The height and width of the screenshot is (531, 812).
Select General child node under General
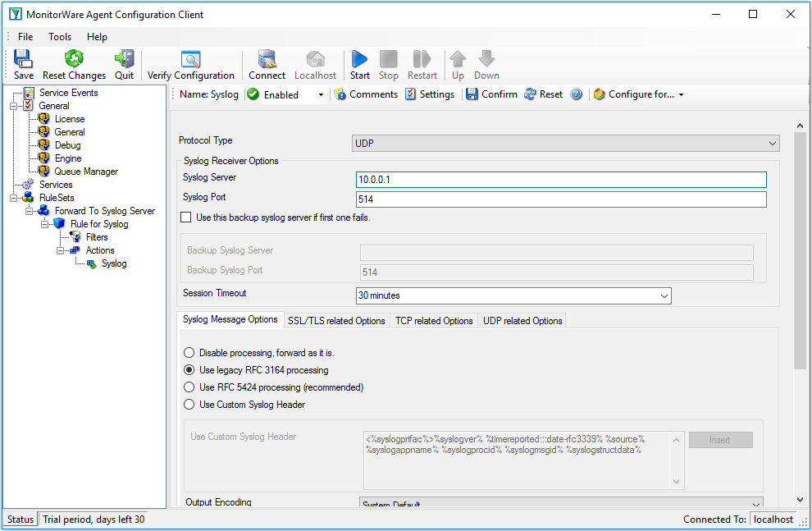coord(70,132)
